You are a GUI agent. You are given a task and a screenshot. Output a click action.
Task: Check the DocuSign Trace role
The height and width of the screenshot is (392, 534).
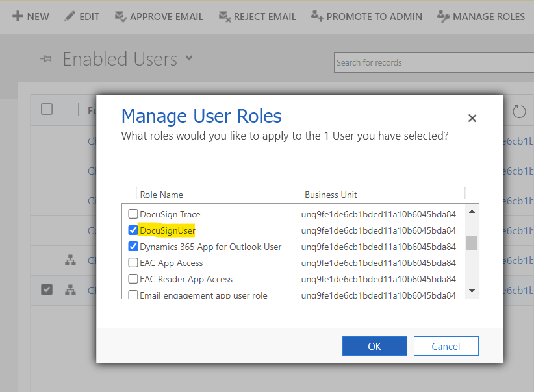click(x=133, y=214)
